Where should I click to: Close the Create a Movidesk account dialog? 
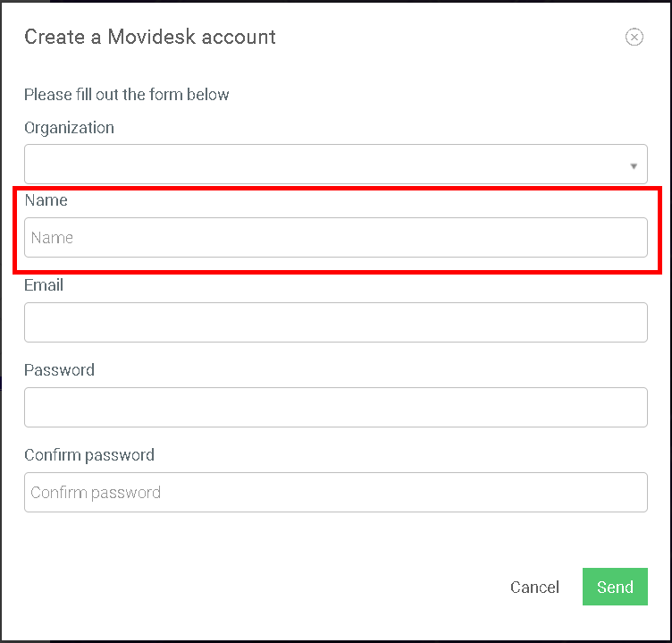click(634, 37)
